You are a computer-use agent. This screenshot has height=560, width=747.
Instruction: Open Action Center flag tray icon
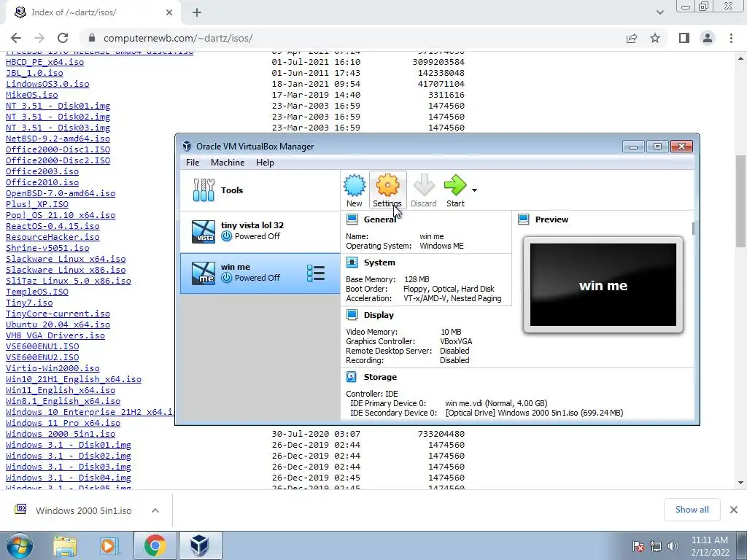638,546
